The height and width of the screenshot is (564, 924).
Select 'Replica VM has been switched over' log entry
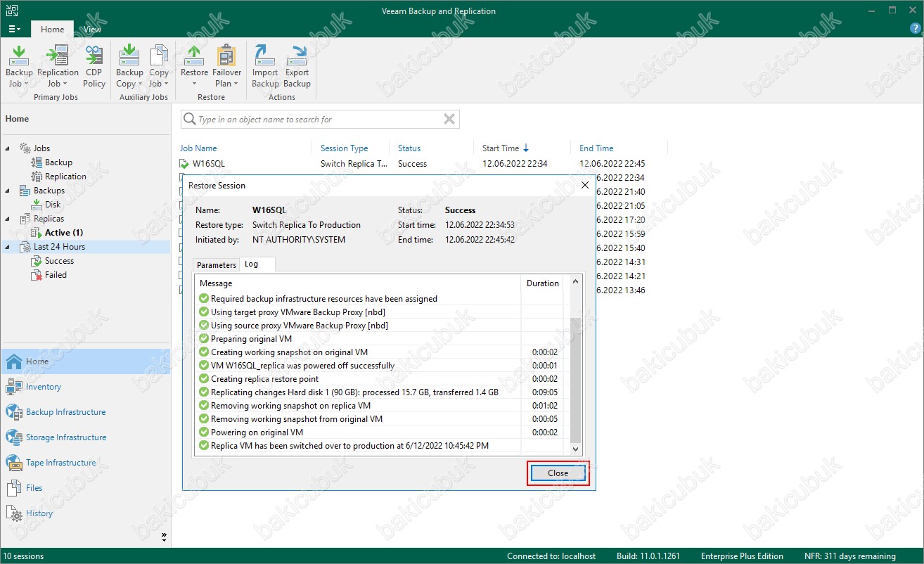tap(380, 446)
